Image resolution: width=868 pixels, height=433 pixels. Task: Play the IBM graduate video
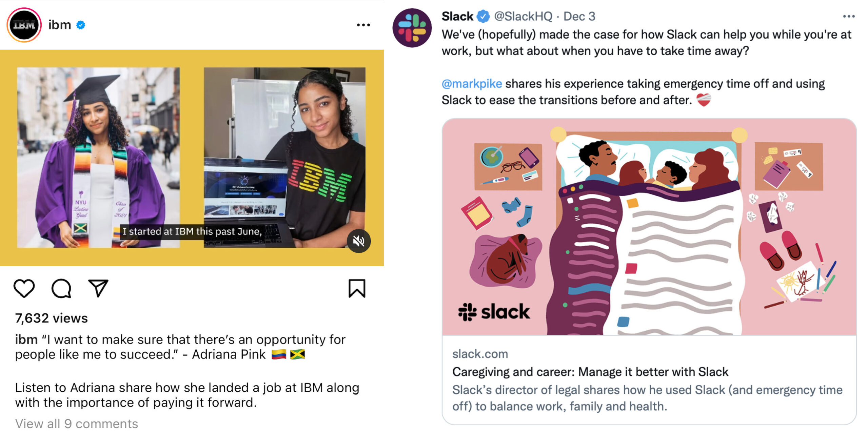[x=192, y=158]
